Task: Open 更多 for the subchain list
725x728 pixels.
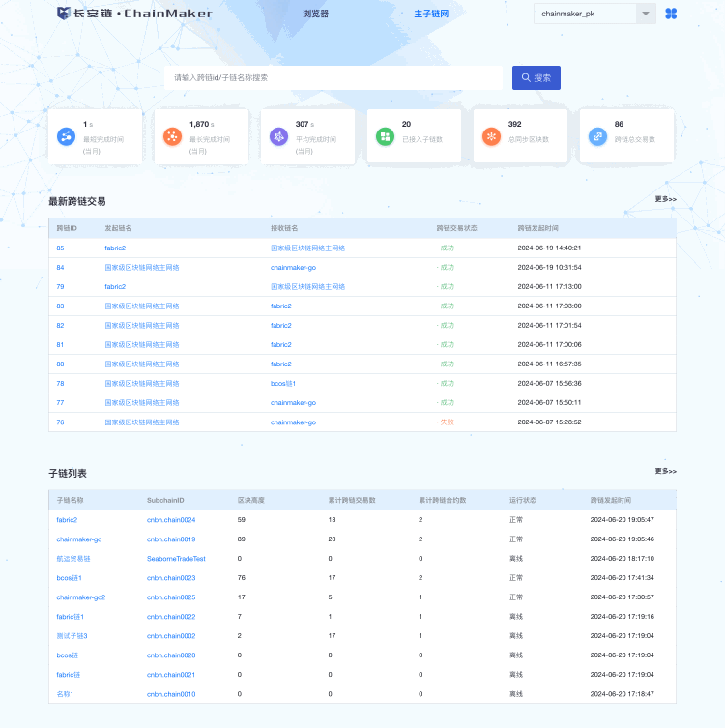Action: point(665,471)
